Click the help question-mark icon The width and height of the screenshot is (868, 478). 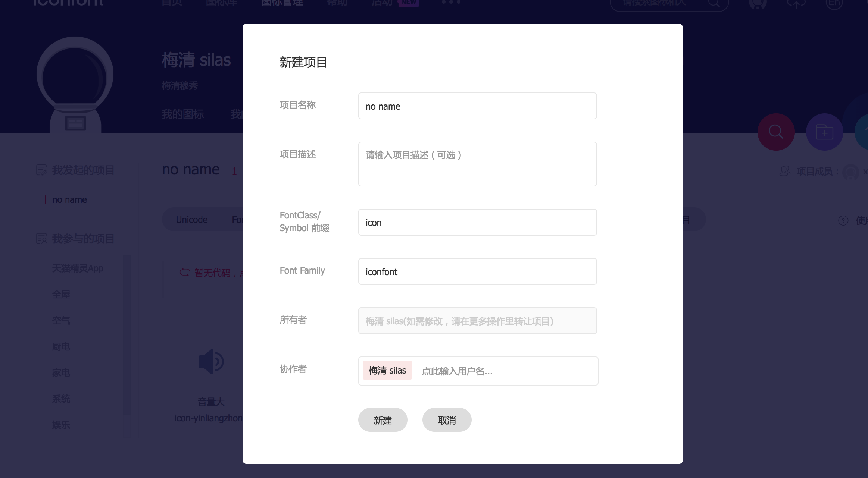click(x=843, y=220)
